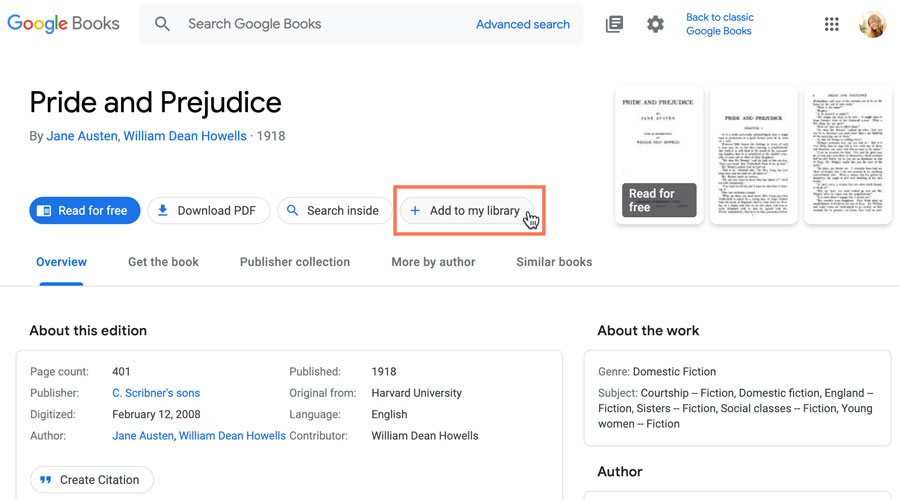Open Advanced search link
The height and width of the screenshot is (500, 900).
point(523,24)
